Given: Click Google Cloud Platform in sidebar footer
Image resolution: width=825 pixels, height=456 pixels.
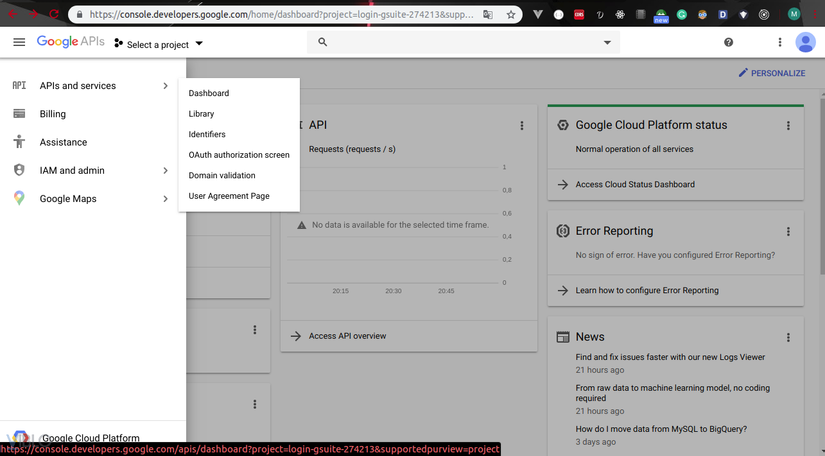Looking at the screenshot, I should (90, 438).
